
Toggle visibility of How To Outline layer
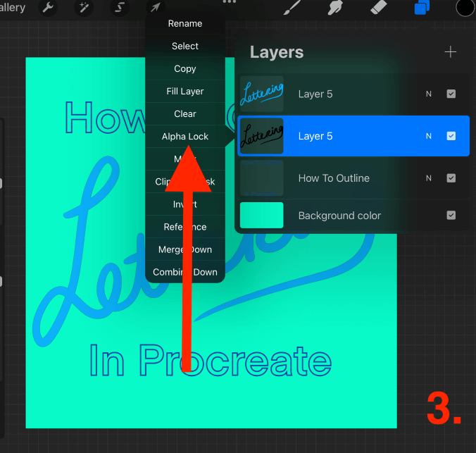pos(451,178)
